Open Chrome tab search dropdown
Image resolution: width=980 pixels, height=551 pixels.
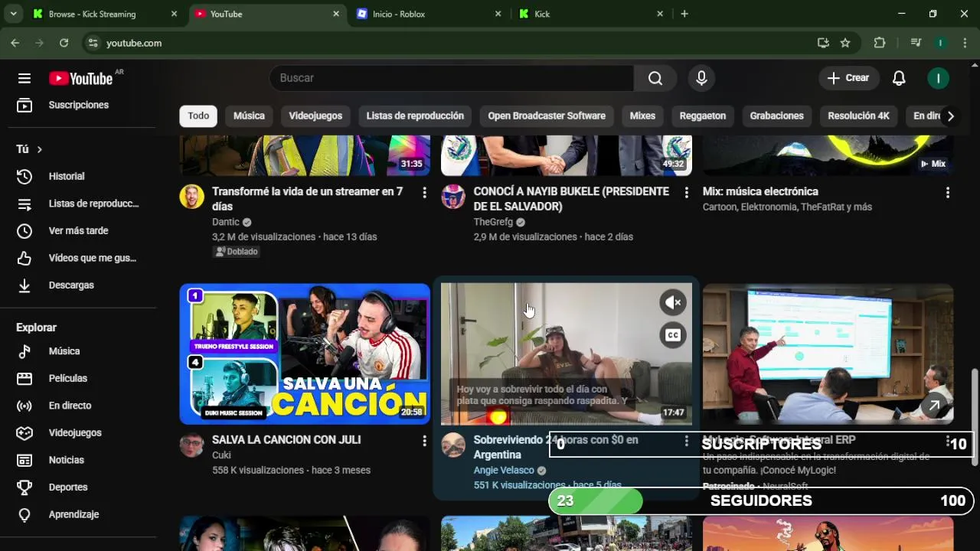(13, 14)
